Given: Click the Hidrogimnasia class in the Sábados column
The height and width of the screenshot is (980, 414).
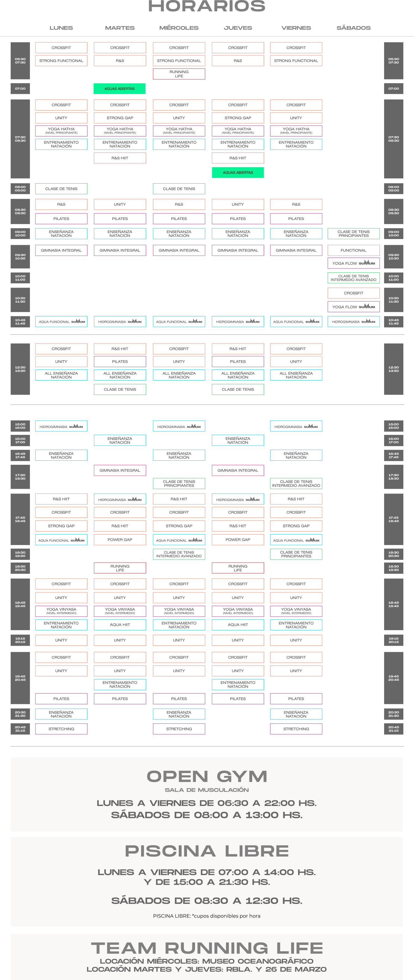Looking at the screenshot, I should (x=353, y=322).
